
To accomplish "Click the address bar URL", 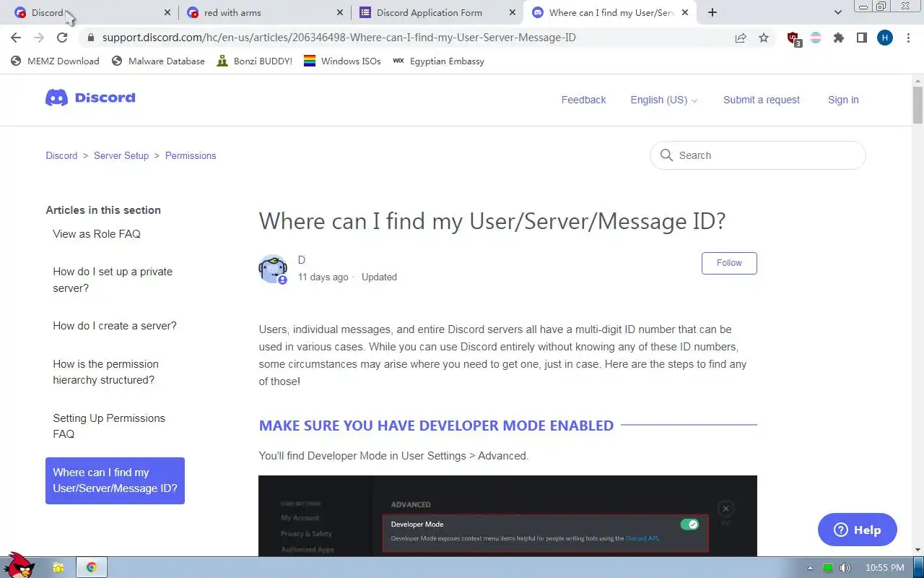I will click(339, 38).
